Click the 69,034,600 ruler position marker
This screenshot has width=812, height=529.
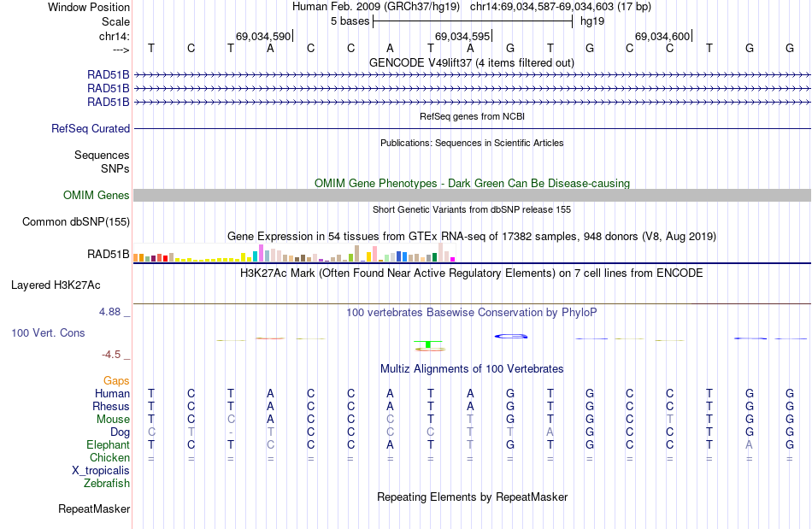(x=663, y=36)
